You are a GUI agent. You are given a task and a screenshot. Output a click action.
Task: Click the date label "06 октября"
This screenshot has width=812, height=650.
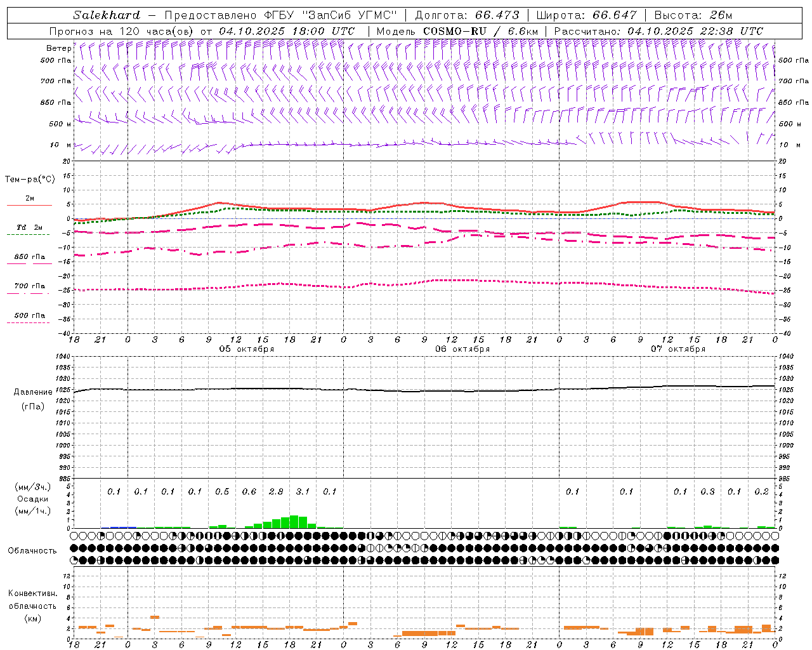click(462, 349)
